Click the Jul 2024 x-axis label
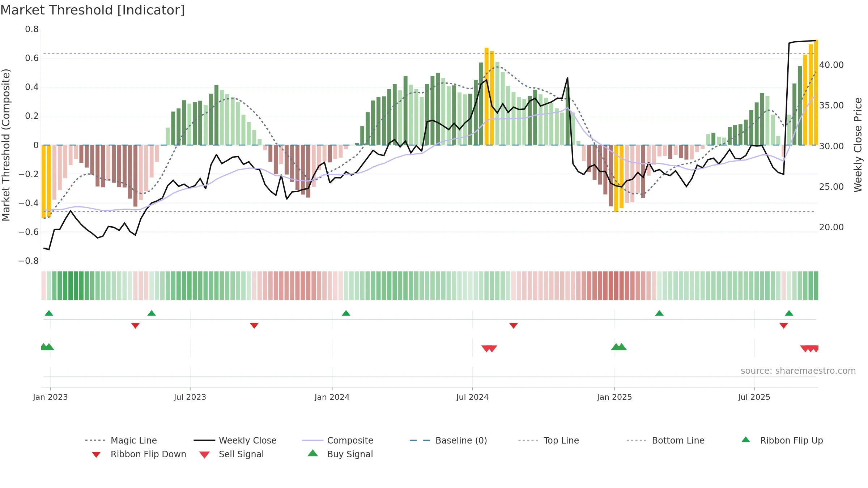868x488 pixels. pos(472,397)
